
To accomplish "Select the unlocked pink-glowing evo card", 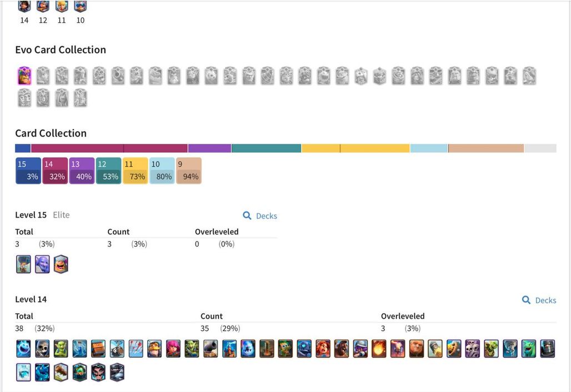I will pyautogui.click(x=24, y=76).
